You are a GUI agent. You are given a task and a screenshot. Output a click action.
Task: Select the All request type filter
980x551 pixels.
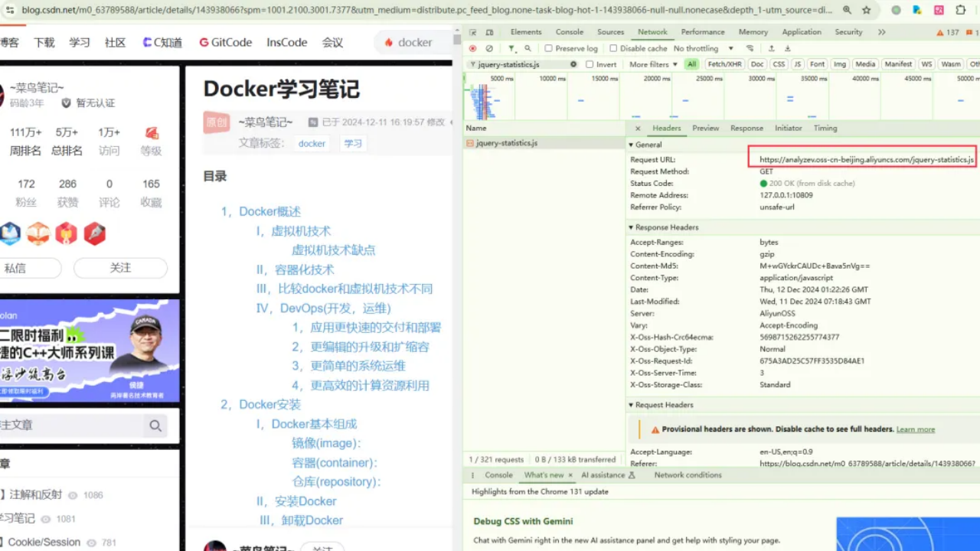click(692, 64)
